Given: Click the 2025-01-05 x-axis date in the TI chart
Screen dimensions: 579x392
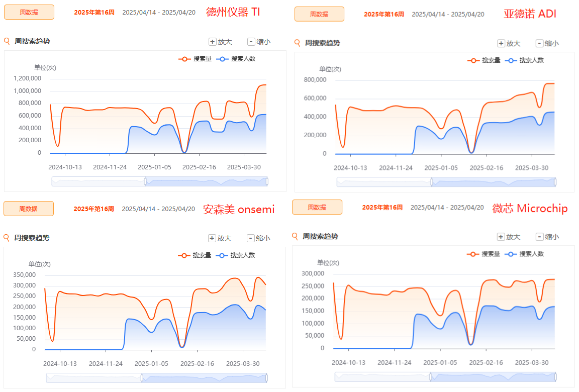Looking at the screenshot, I should (154, 167).
